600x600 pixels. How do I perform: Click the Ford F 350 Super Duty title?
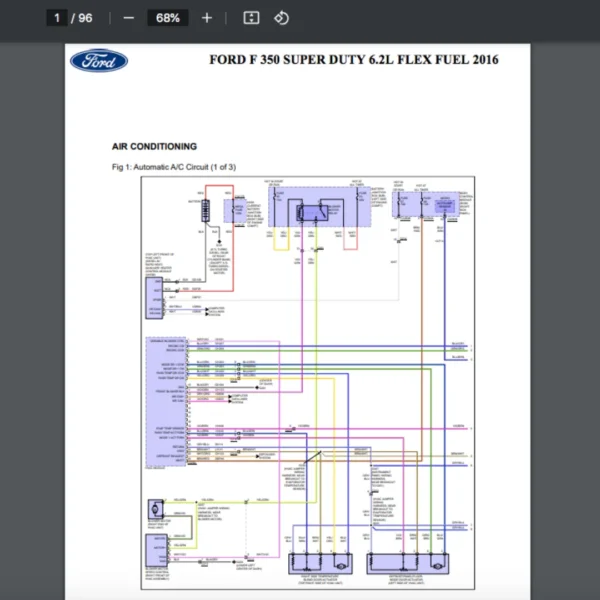(x=353, y=60)
